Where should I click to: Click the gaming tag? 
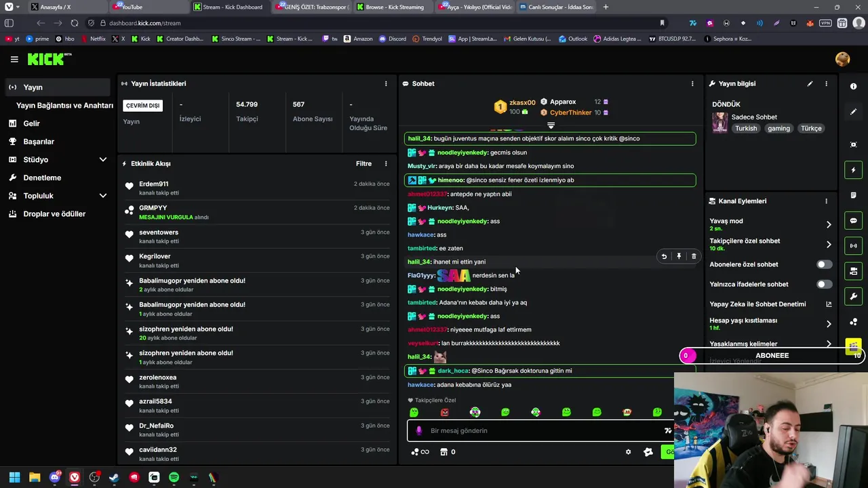(x=778, y=128)
